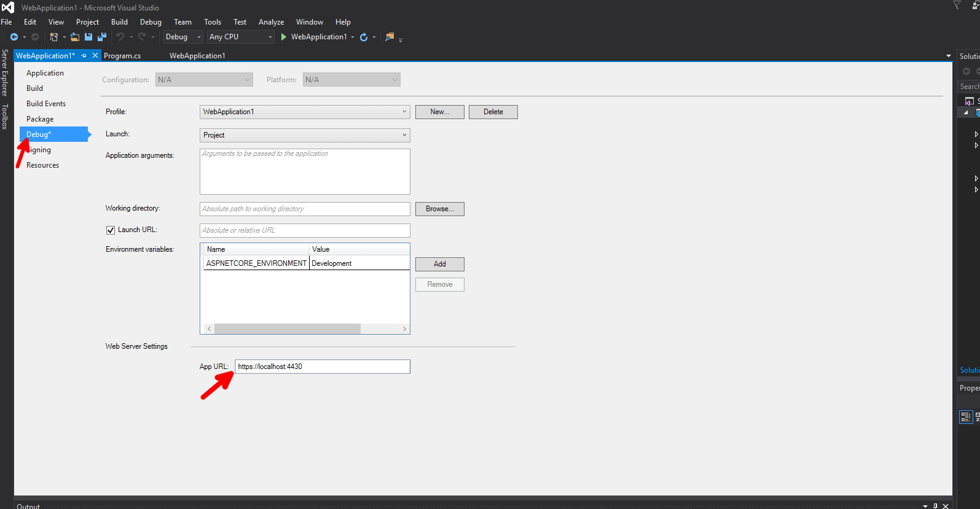Open the Test menu
This screenshot has width=980, height=509.
pyautogui.click(x=240, y=22)
